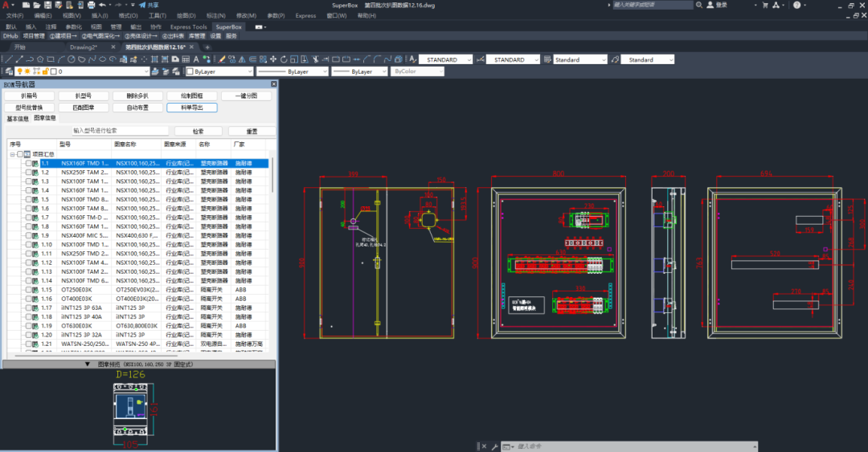The width and height of the screenshot is (868, 452).
Task: Open the ByLayer color dropdown
Action: click(219, 71)
